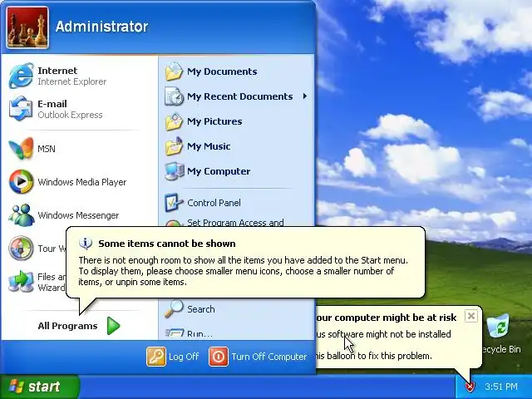Click the 3:51 PM taskbar clock
This screenshot has height=399, width=532.
coord(501,387)
